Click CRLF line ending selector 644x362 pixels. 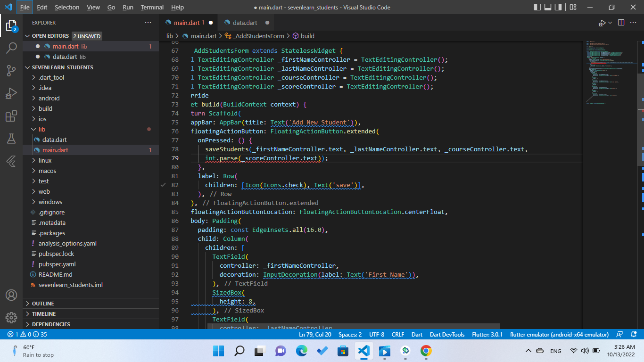coord(398,334)
